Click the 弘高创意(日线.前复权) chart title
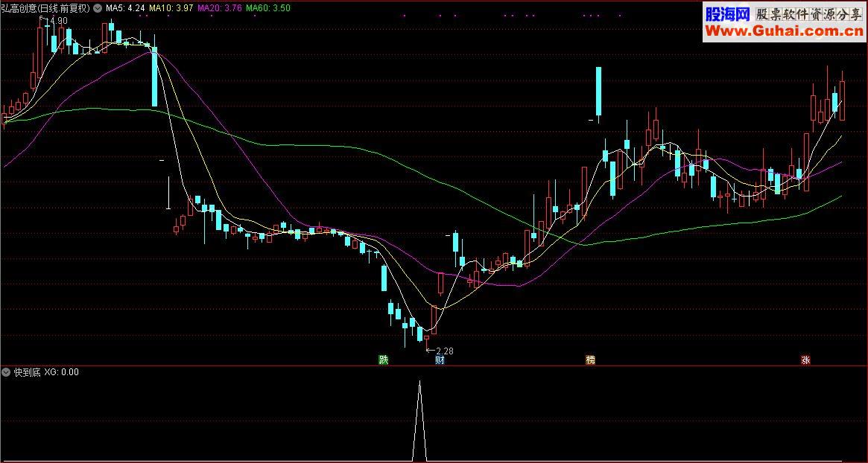This screenshot has width=868, height=463. (46, 8)
